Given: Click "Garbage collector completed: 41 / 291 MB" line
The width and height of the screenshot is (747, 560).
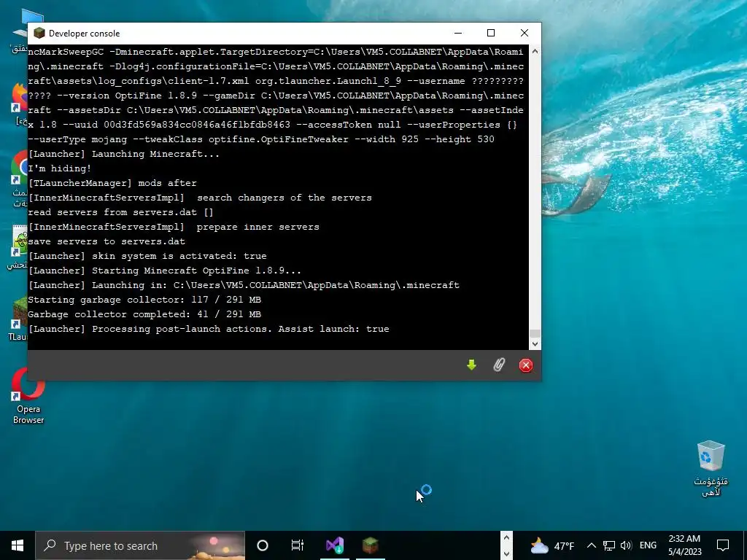Looking at the screenshot, I should coord(144,314).
